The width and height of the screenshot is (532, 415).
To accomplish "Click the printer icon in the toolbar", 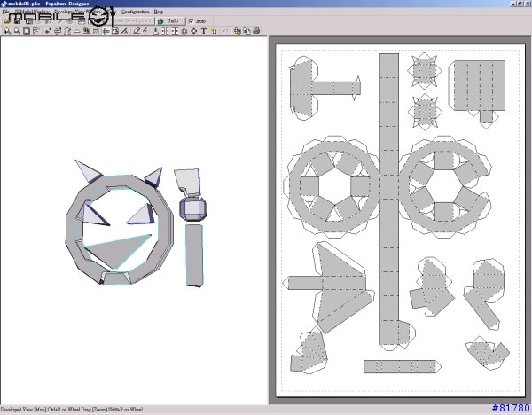I will pyautogui.click(x=256, y=31).
